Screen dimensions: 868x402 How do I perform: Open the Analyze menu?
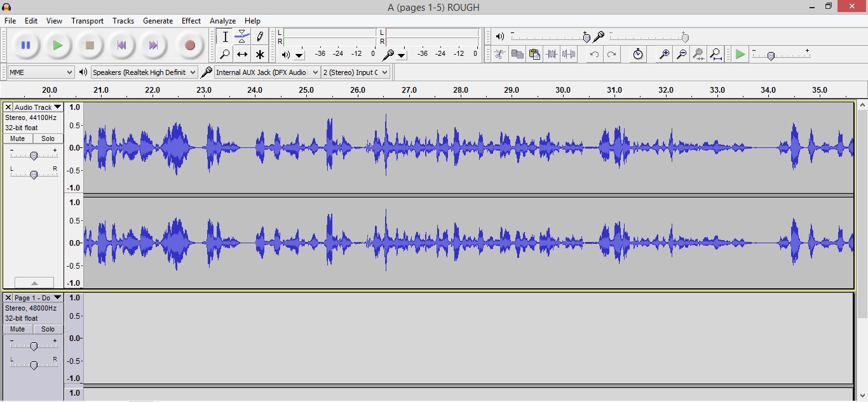(x=222, y=21)
